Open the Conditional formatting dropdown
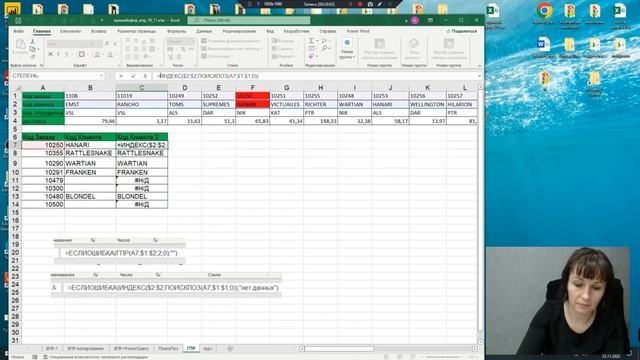 231,41
